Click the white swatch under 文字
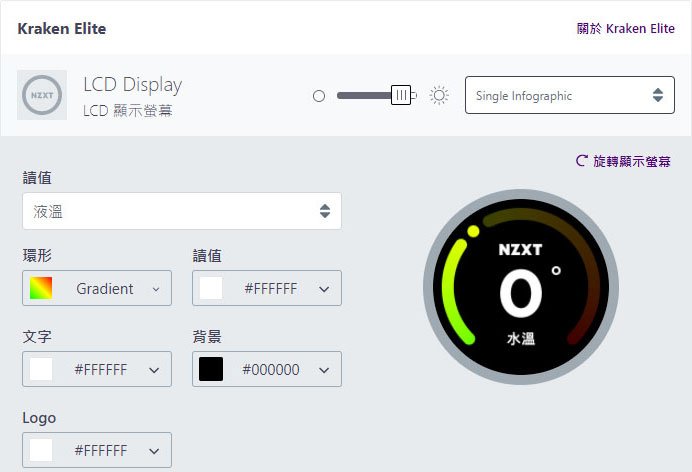This screenshot has height=472, width=692. pos(41,369)
